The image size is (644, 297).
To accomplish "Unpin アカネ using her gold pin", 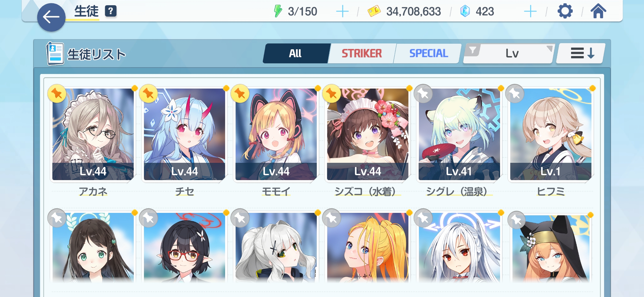I will click(x=57, y=94).
